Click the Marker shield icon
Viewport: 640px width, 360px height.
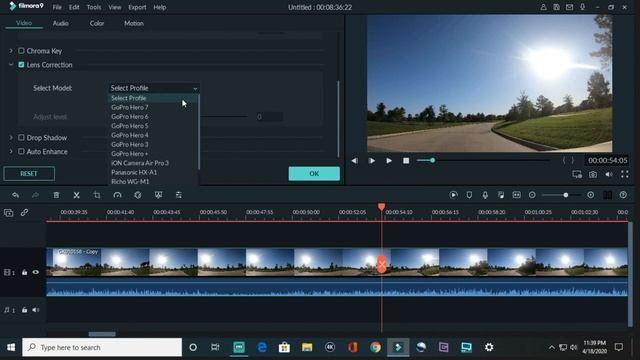click(x=469, y=195)
